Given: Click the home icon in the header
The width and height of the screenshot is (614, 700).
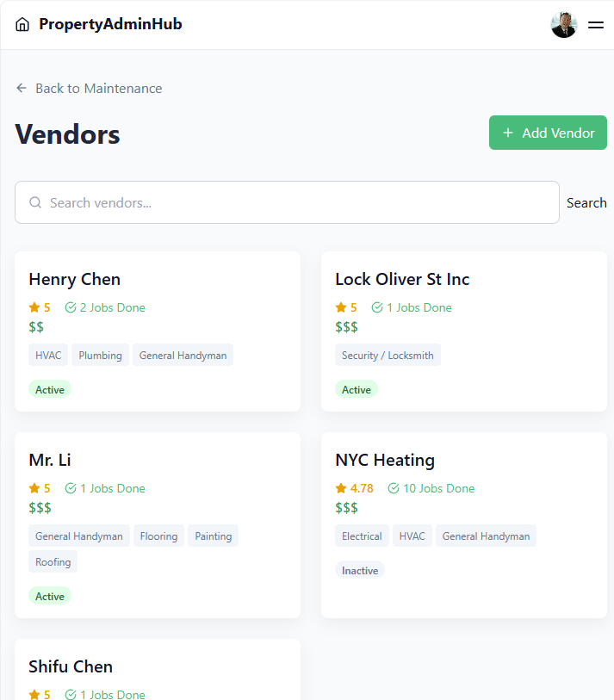Looking at the screenshot, I should click(x=22, y=24).
